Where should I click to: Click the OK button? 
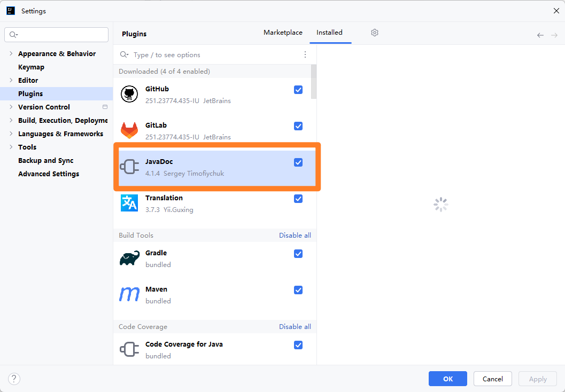tap(448, 379)
